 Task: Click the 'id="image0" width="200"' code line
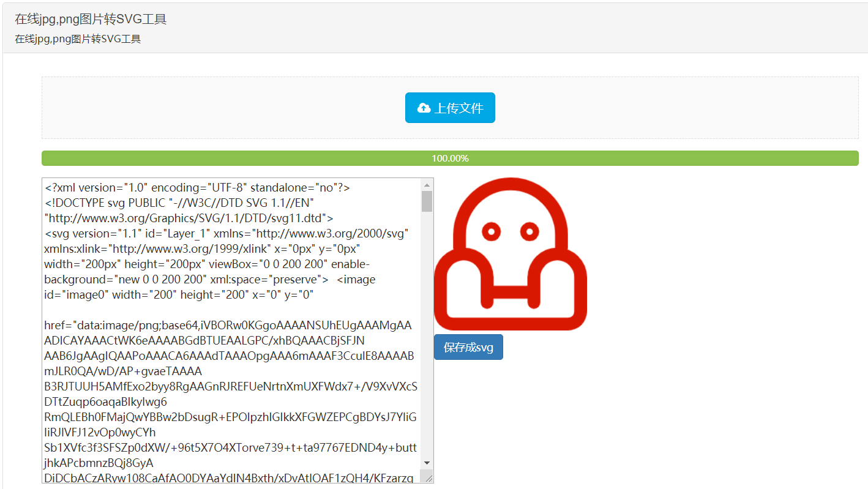click(x=179, y=294)
